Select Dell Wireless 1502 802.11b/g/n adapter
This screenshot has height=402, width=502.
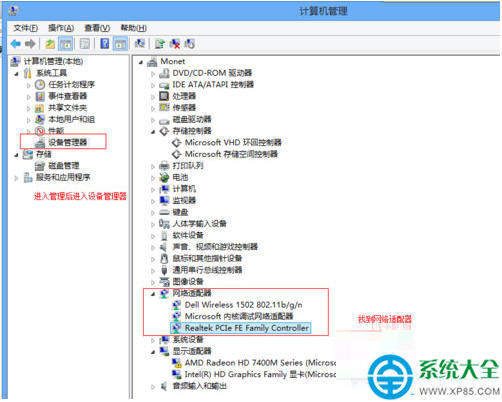click(243, 305)
